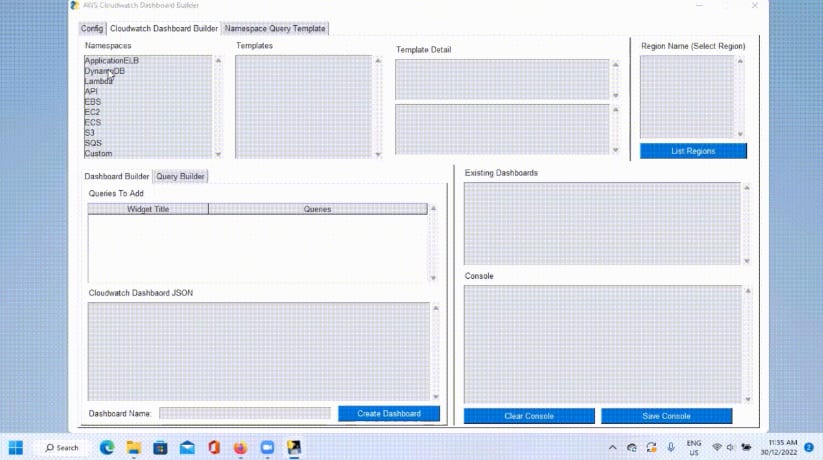Select the Dashboard Builder sub-tab
This screenshot has height=460, width=823.
pyautogui.click(x=117, y=176)
